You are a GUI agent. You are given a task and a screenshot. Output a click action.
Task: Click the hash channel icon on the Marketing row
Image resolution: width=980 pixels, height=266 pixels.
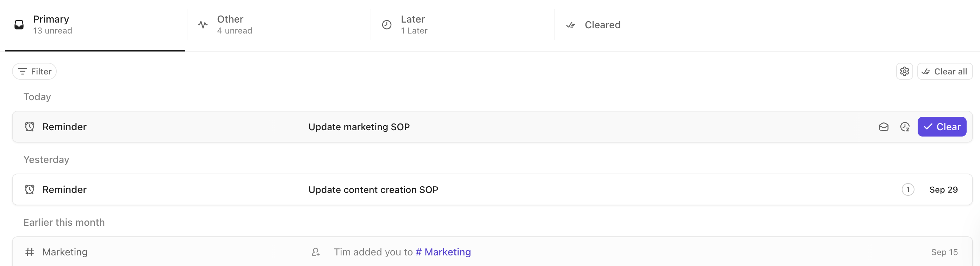pyautogui.click(x=30, y=252)
